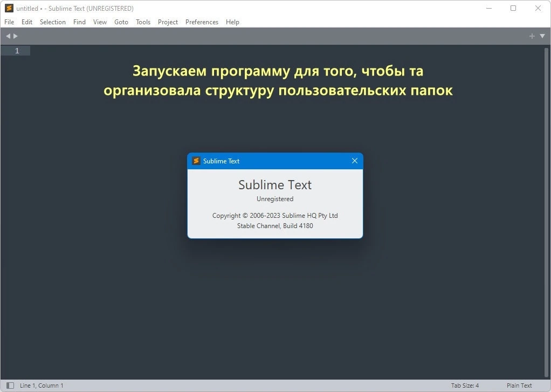551x392 pixels.
Task: Open the File menu
Action: tap(9, 22)
